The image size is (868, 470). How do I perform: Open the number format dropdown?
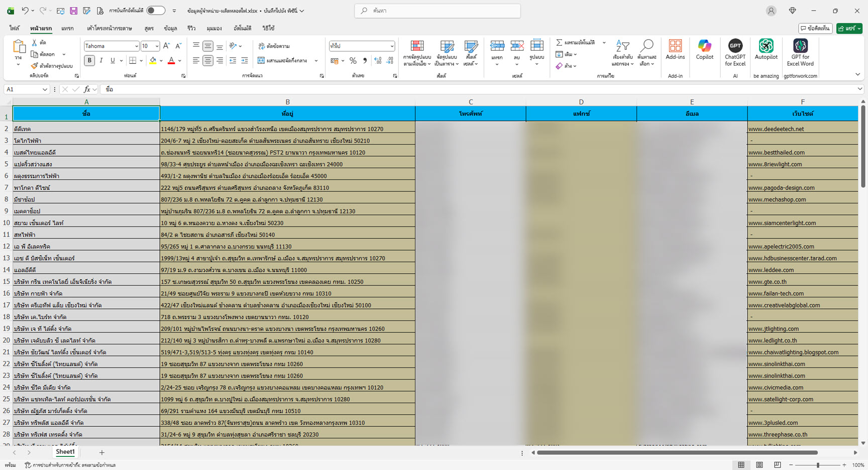(x=392, y=46)
